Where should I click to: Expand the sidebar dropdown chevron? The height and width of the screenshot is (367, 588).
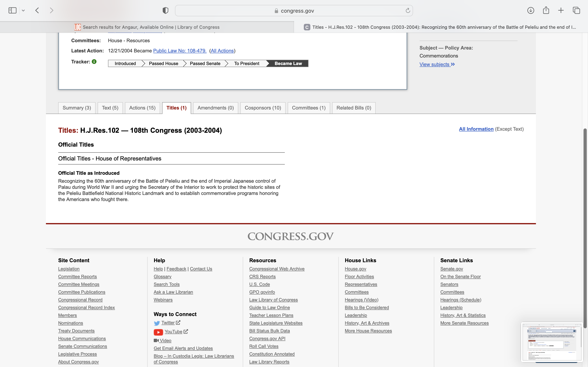[x=23, y=10]
